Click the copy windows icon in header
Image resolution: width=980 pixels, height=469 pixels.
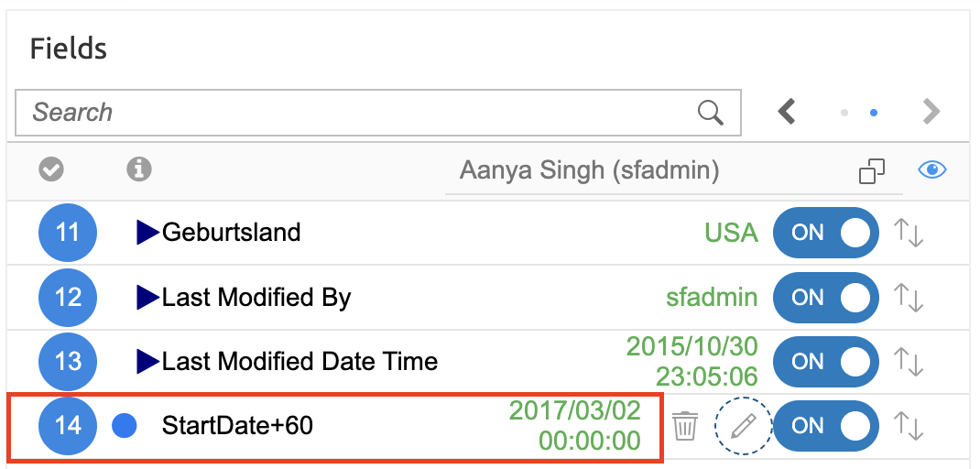pyautogui.click(x=871, y=171)
